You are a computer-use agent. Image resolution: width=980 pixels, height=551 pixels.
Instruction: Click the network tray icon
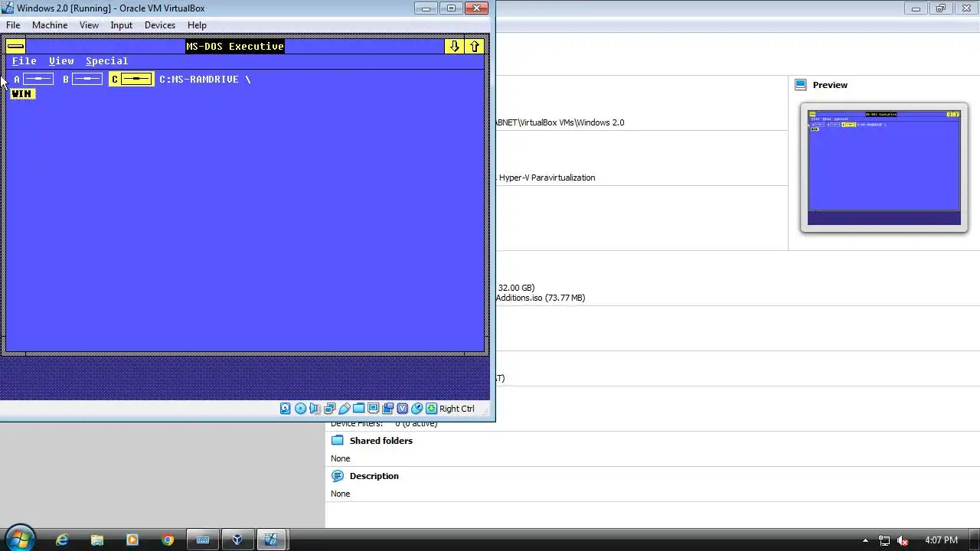[x=884, y=540]
